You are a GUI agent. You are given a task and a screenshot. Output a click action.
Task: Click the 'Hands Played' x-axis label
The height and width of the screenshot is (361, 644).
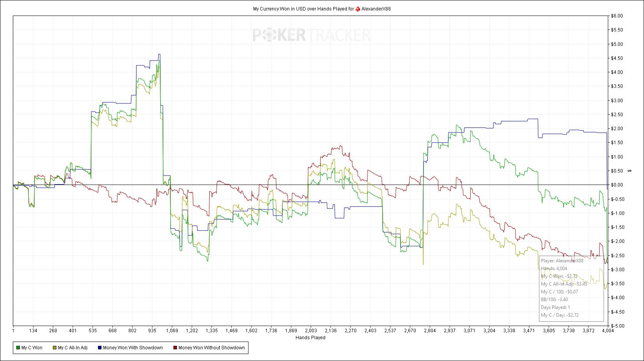point(310,338)
